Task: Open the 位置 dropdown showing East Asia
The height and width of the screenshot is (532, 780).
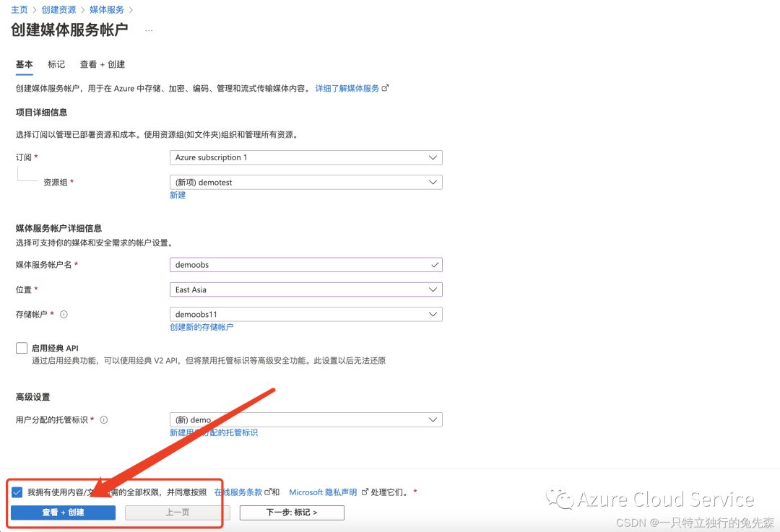Action: [x=306, y=289]
